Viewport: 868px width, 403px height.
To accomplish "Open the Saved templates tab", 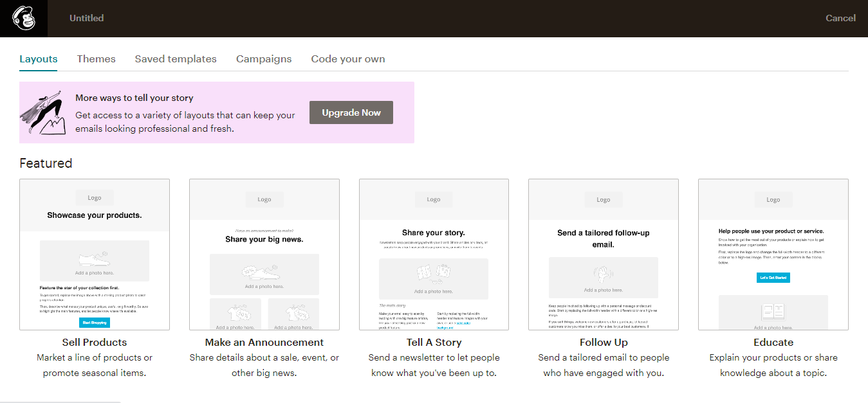I will pyautogui.click(x=176, y=58).
